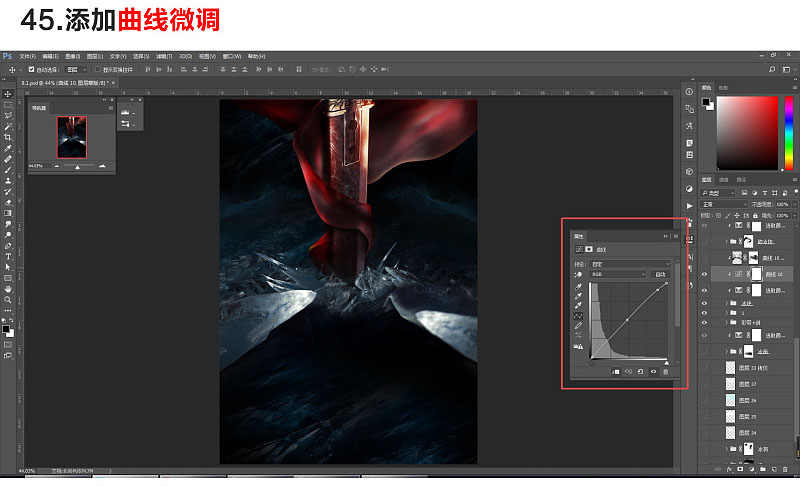The image size is (800, 487).
Task: Create a new group in the Layers panel
Action: click(x=763, y=469)
